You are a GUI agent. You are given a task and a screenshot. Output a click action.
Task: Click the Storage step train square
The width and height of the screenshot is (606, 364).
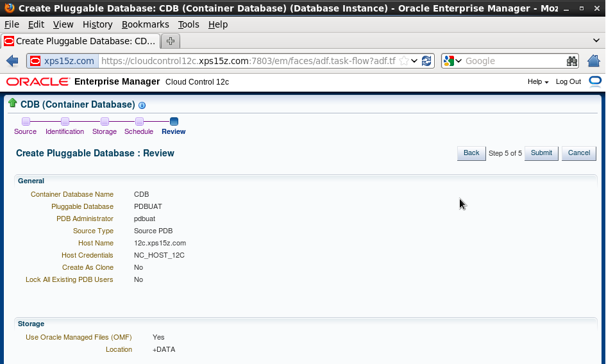click(105, 121)
